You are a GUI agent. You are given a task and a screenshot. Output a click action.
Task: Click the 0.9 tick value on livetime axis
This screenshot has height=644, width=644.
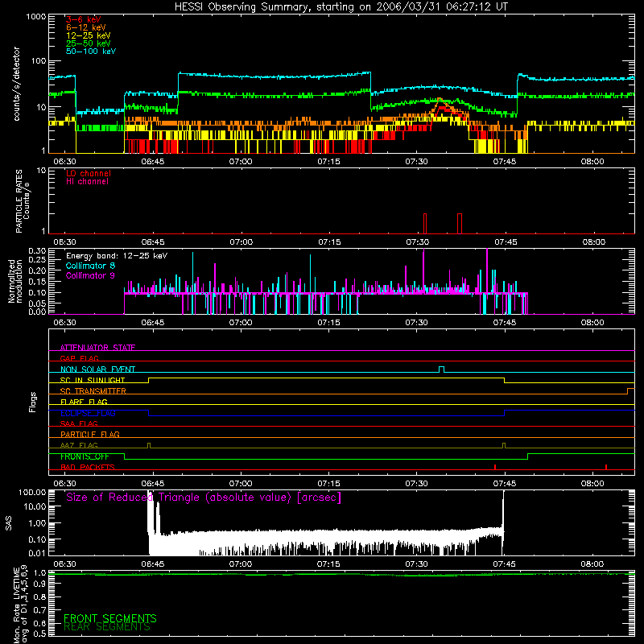coord(39,584)
